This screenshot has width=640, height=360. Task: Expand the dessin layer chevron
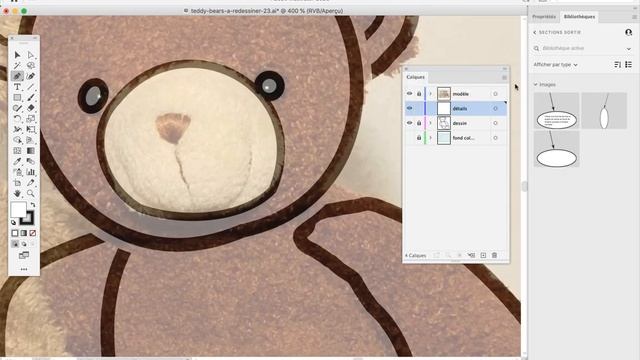(x=430, y=123)
